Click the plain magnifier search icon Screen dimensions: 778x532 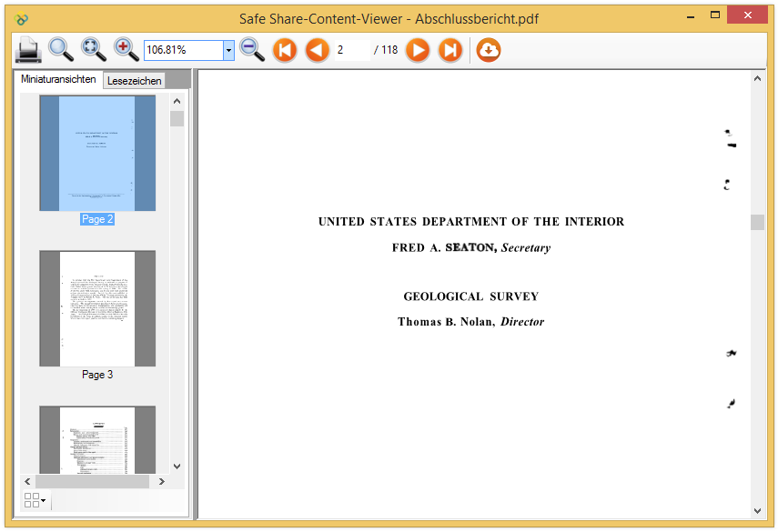61,50
